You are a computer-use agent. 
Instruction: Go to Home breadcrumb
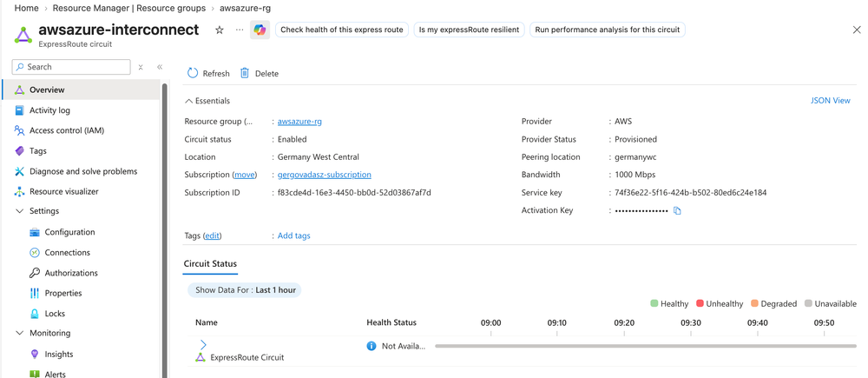27,9
